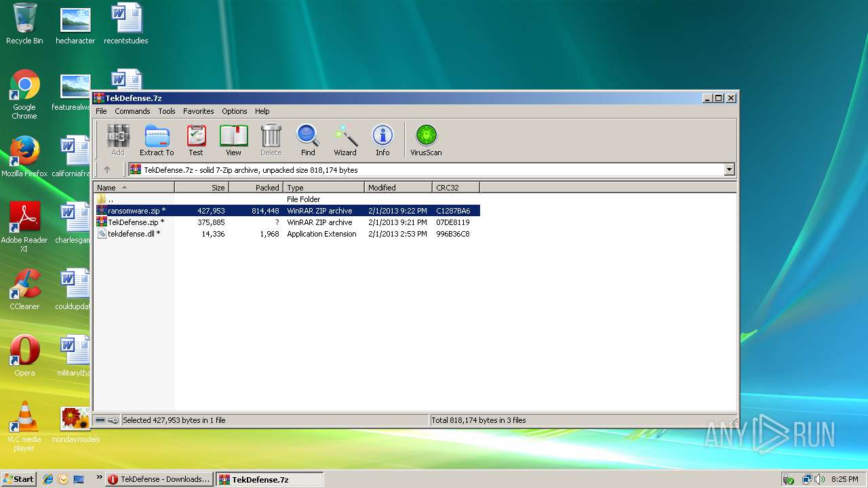Open the Help menu
The height and width of the screenshot is (488, 868).
[262, 111]
